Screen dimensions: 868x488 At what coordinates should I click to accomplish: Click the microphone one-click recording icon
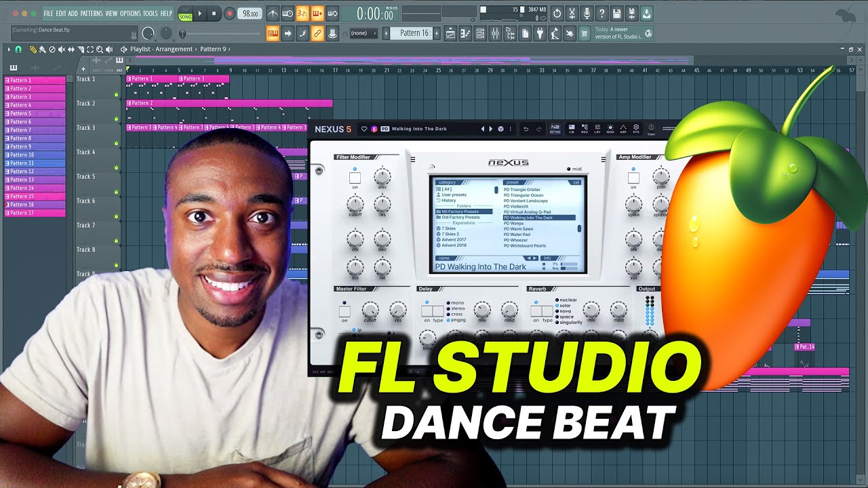tap(587, 14)
